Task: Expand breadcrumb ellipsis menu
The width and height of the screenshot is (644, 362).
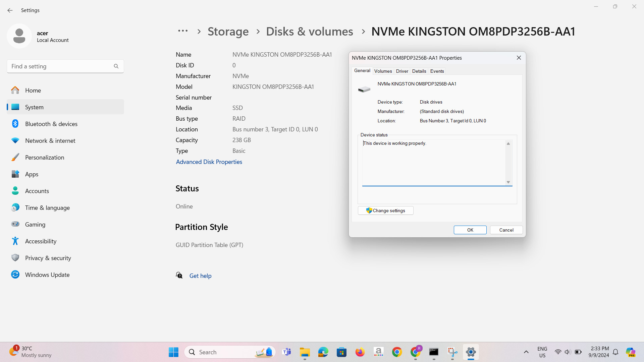Action: (x=183, y=31)
